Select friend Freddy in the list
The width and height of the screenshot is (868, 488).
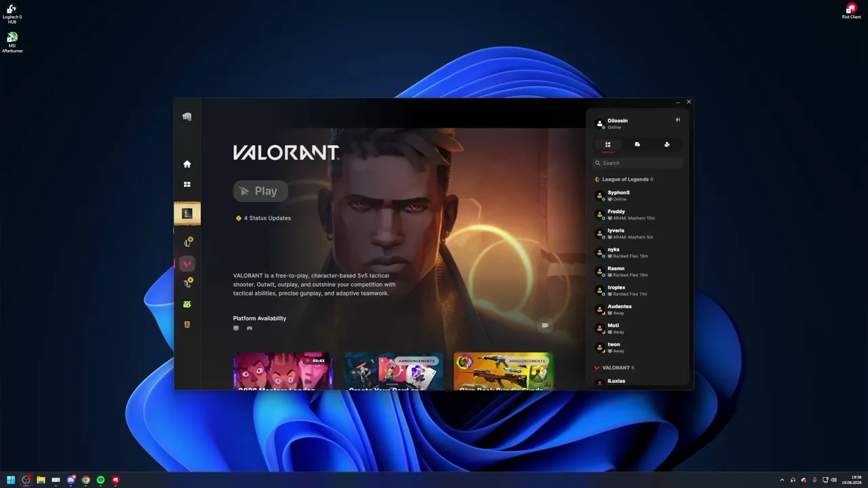[x=637, y=214]
